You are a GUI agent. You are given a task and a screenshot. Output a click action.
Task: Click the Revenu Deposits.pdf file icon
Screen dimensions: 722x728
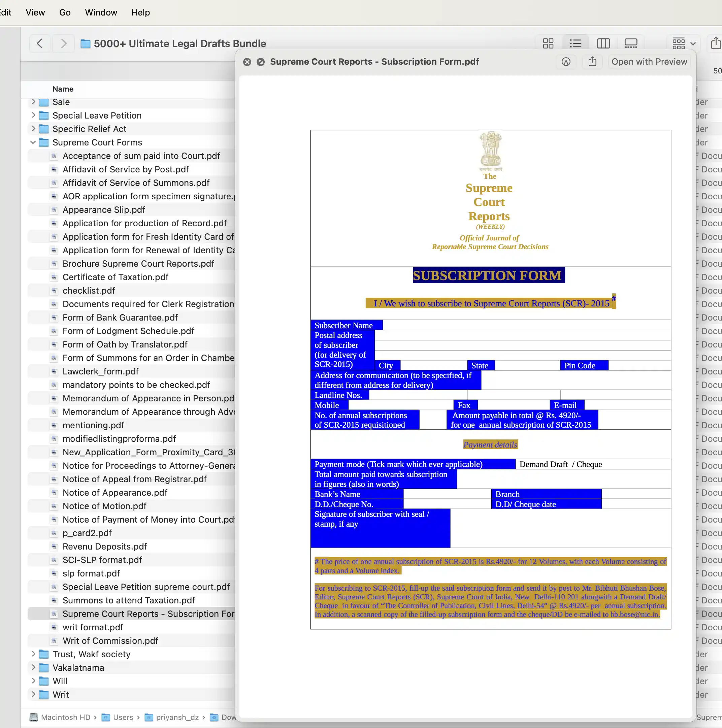(54, 547)
